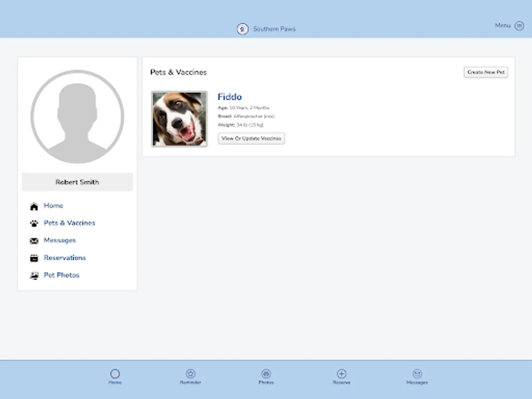
Task: Click the paw icon next to Pets & Vaccines
Action: 34,223
